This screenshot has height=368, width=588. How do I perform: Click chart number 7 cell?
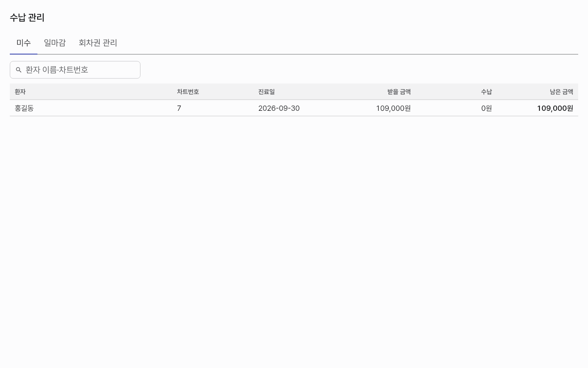click(179, 108)
